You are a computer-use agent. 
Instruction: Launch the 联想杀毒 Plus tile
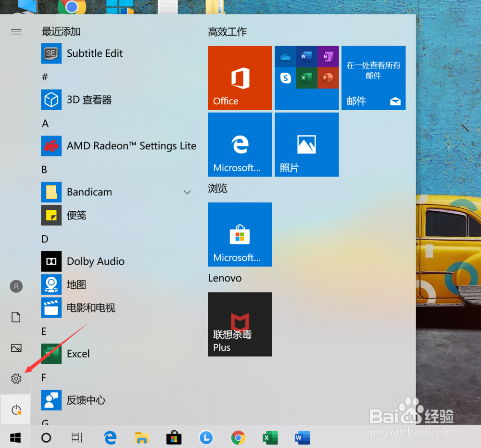point(240,324)
